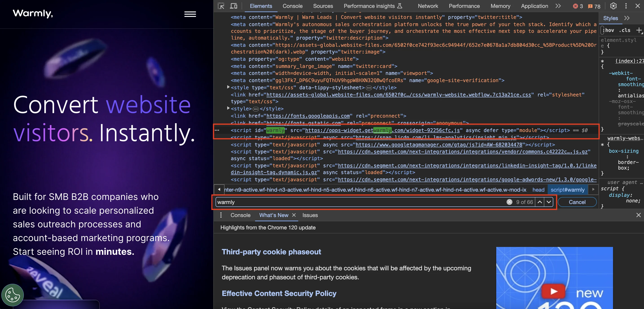Show collapsed content of tippy style ellipsis
644x309 pixels.
pos(369,88)
